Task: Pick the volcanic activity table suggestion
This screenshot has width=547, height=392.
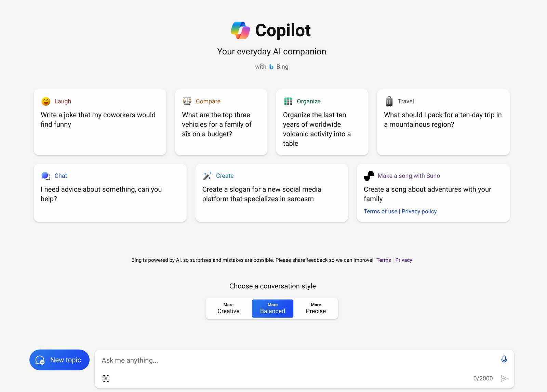Action: (322, 129)
